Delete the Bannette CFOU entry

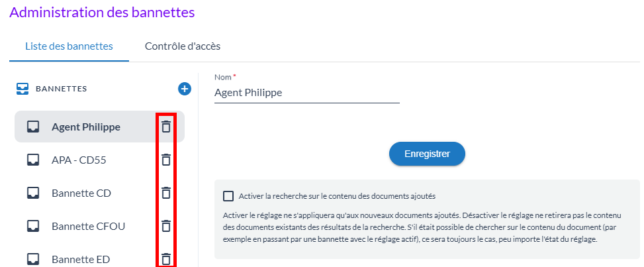[x=166, y=226]
